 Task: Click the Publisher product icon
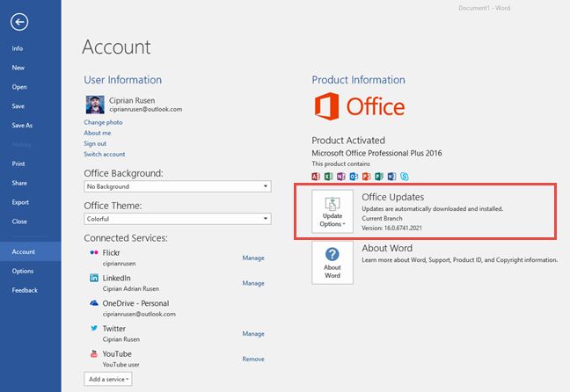click(379, 177)
